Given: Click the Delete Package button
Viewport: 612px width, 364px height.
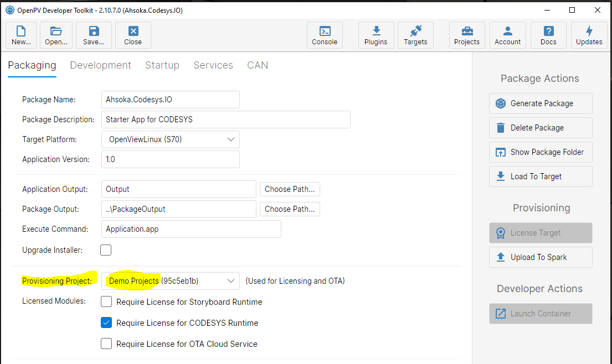Looking at the screenshot, I should click(541, 128).
